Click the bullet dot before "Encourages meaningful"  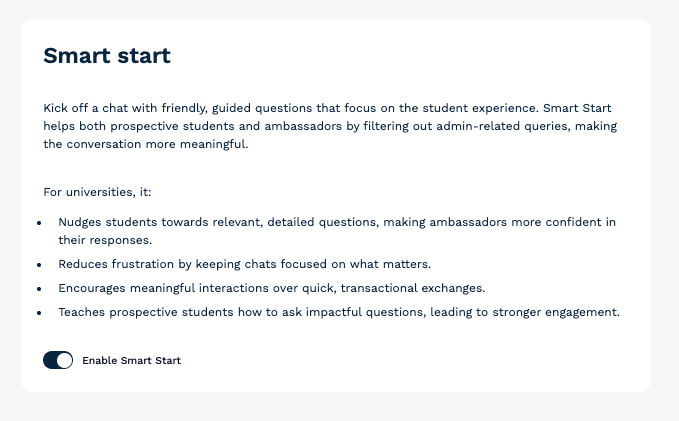(x=39, y=289)
